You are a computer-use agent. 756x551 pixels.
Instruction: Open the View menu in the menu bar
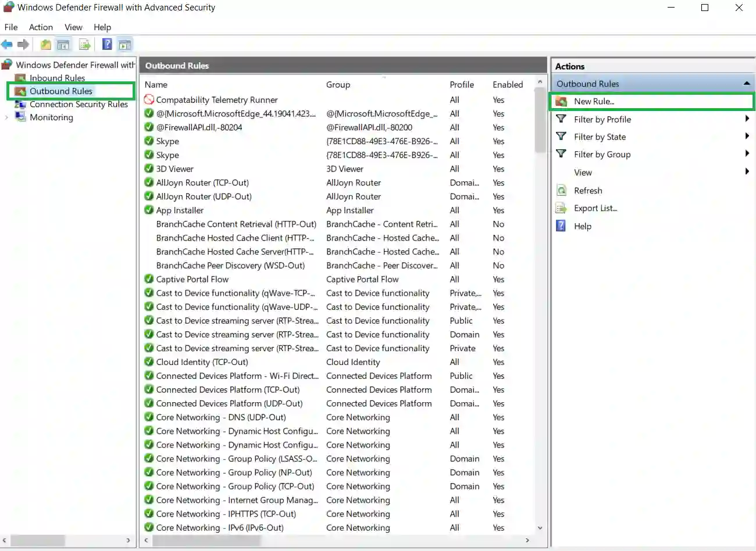click(73, 27)
